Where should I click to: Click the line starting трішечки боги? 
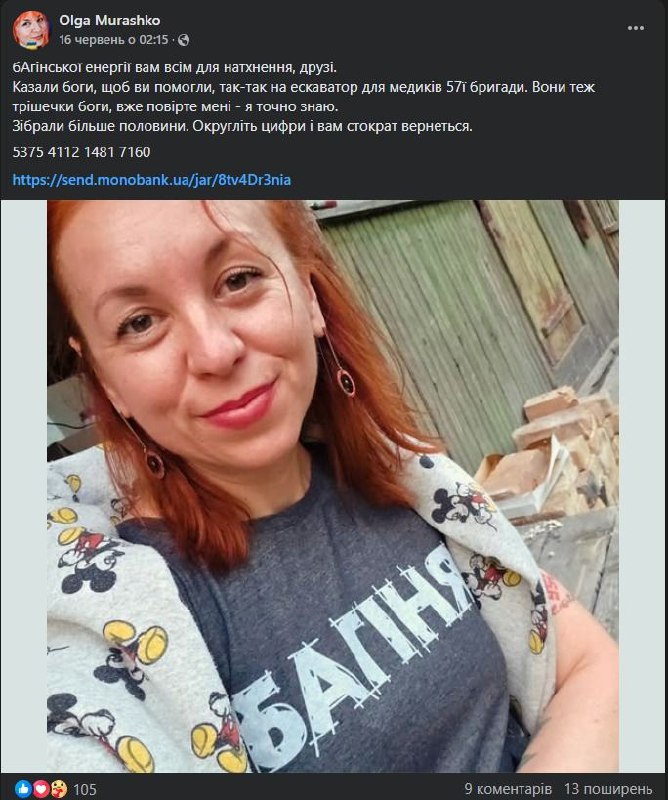(175, 107)
